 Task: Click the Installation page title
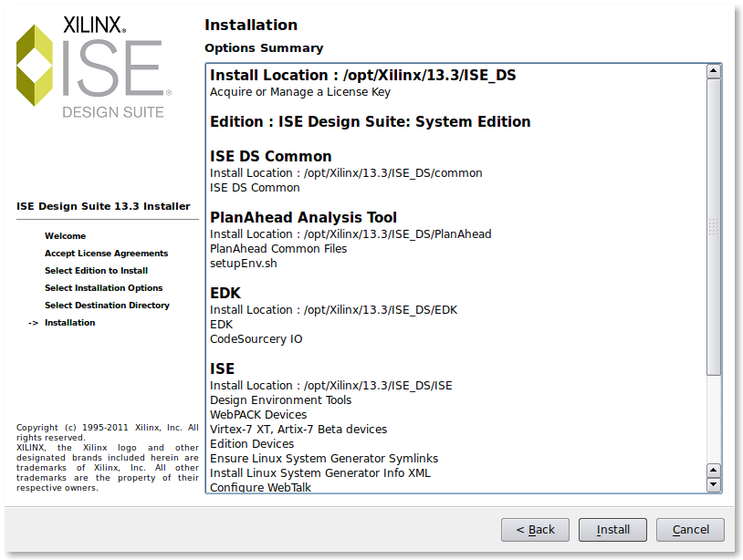coord(251,26)
